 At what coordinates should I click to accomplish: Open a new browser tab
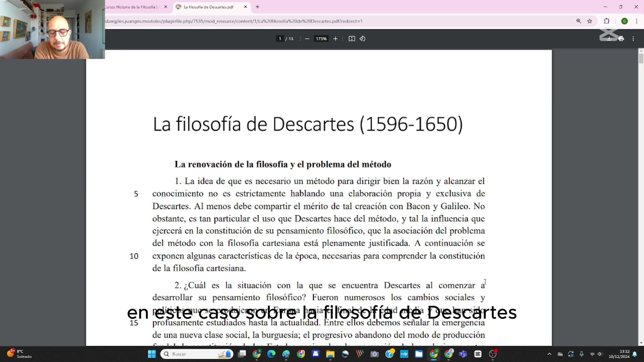[x=258, y=7]
